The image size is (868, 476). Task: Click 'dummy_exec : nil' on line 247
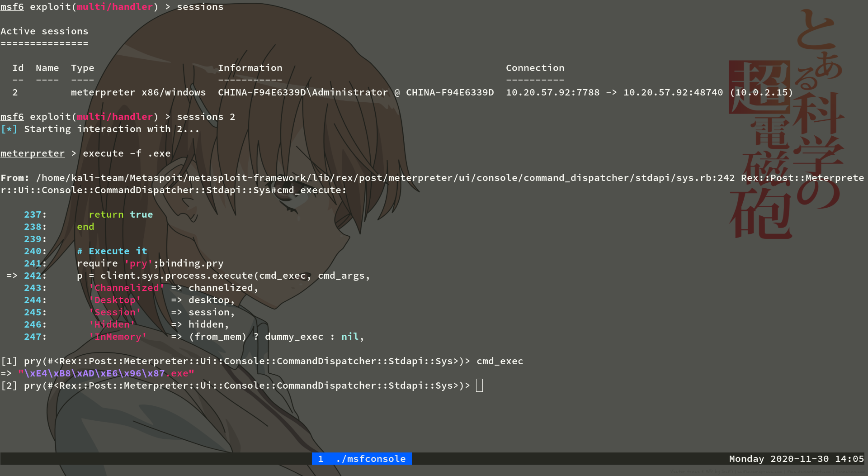[312, 337]
